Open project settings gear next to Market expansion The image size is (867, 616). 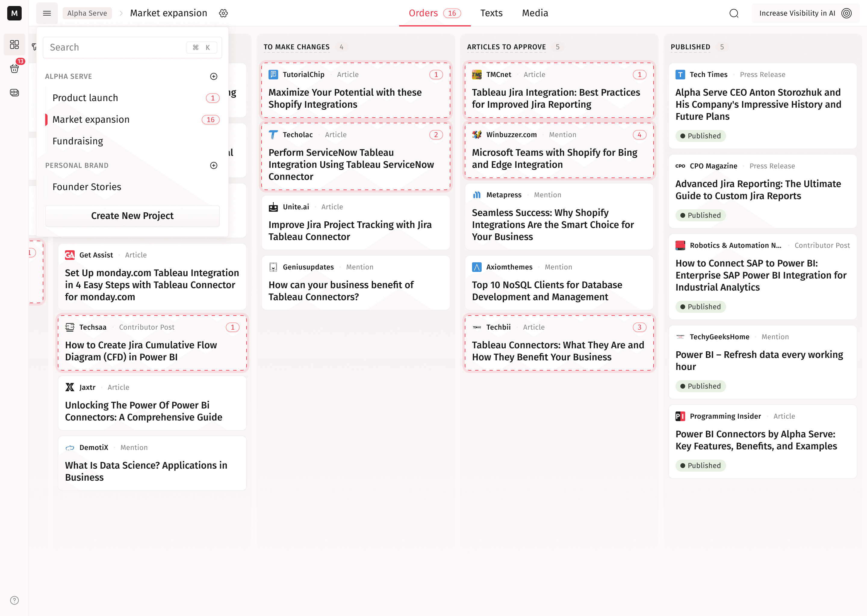click(224, 13)
